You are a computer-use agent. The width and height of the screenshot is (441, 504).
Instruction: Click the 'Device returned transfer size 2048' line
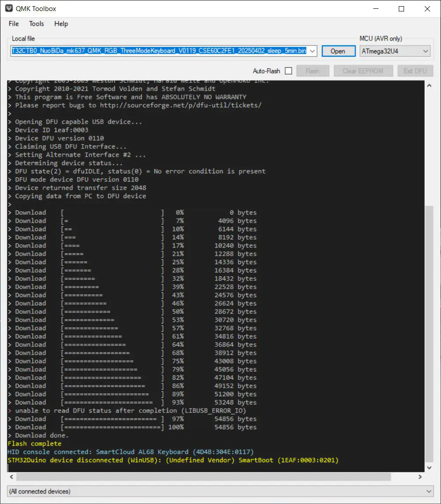pos(77,188)
